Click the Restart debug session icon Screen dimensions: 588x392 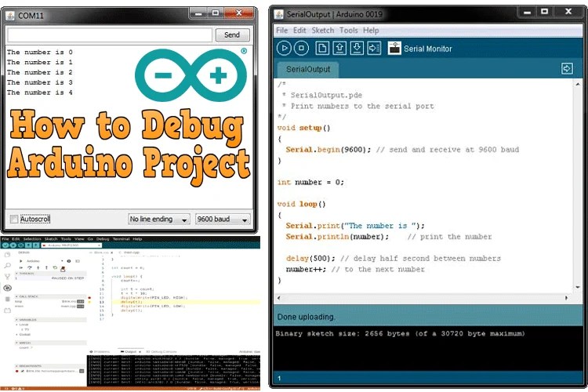[55, 267]
